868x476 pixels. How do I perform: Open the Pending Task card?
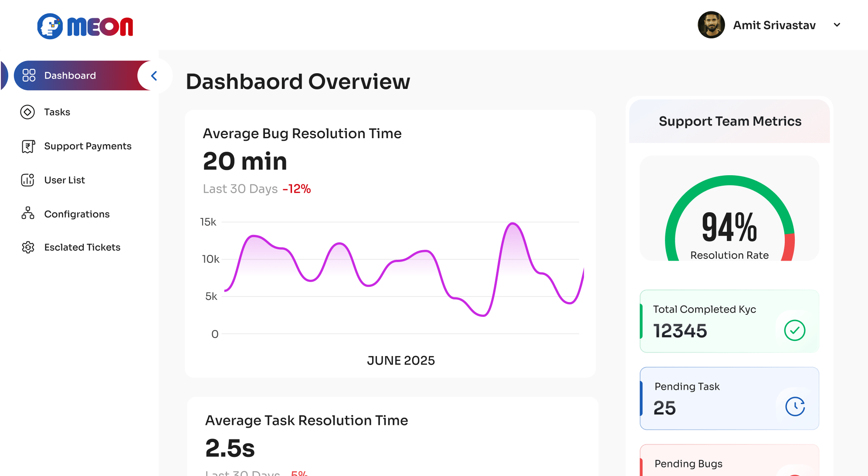[x=729, y=398]
